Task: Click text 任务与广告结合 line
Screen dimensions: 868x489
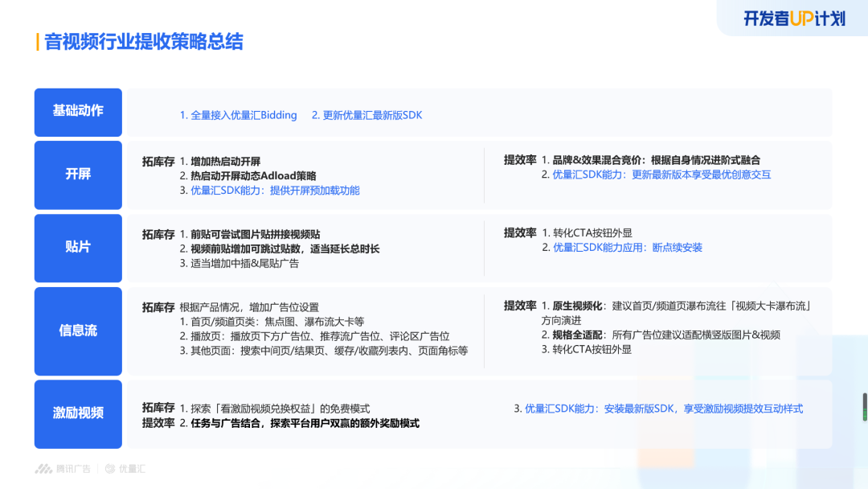Action: [x=305, y=423]
